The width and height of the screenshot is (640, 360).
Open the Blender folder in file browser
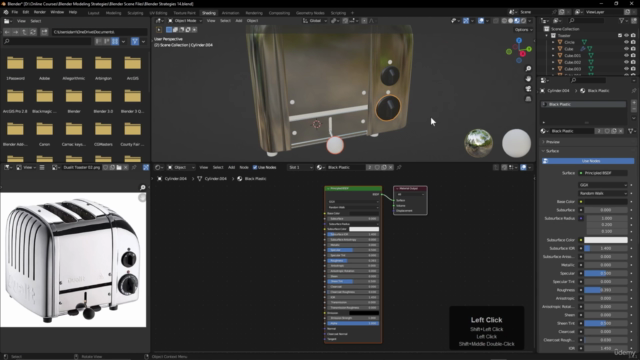74,100
